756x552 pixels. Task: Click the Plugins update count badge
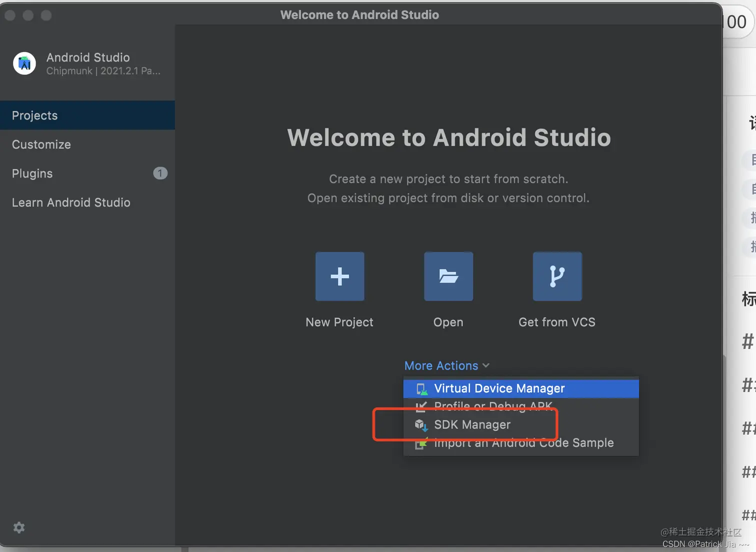click(x=160, y=173)
